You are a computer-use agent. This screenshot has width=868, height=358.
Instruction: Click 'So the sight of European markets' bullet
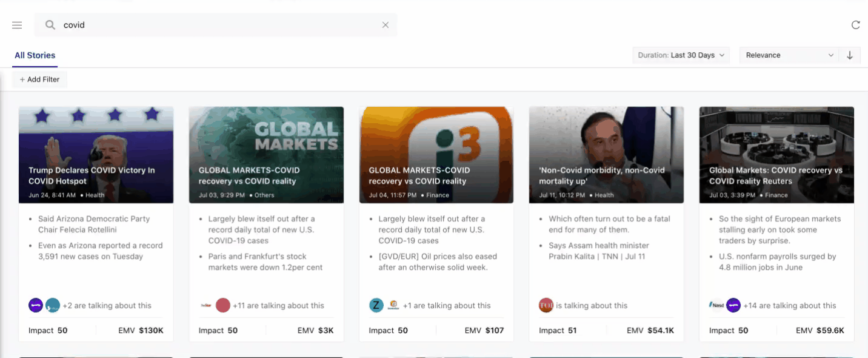coord(780,230)
